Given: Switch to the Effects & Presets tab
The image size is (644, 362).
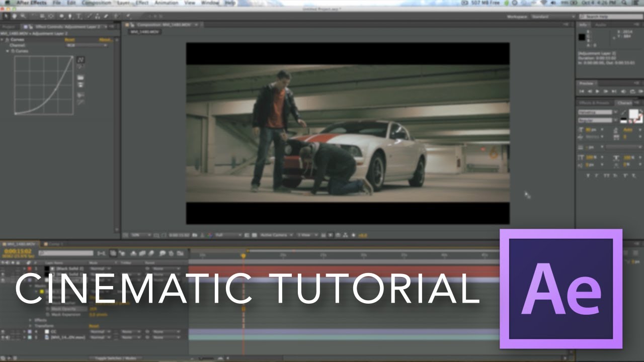Looking at the screenshot, I should click(594, 103).
